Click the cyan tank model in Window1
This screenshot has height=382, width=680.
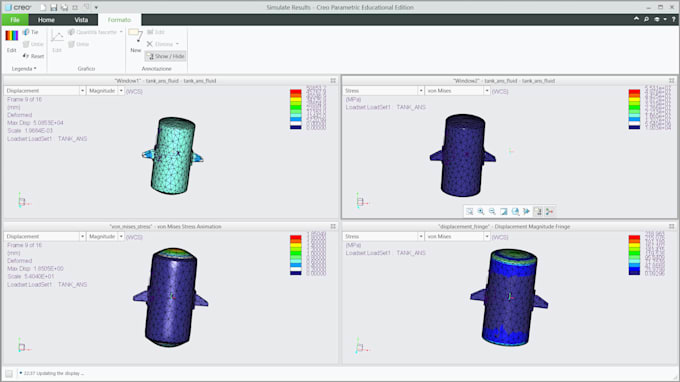173,155
